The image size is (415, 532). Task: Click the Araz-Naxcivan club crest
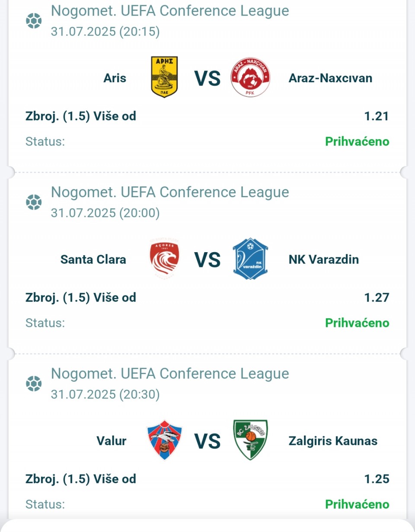coord(250,78)
